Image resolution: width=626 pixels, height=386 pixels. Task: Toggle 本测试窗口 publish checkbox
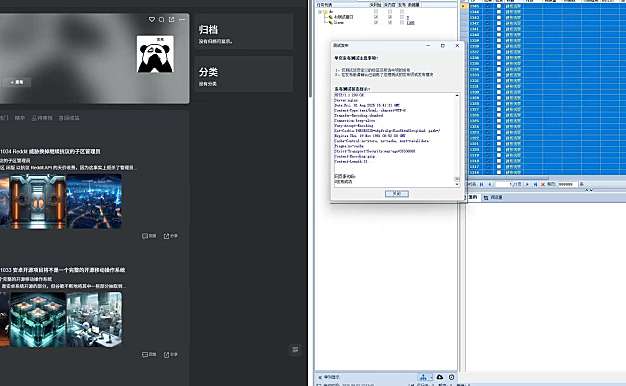[402, 17]
